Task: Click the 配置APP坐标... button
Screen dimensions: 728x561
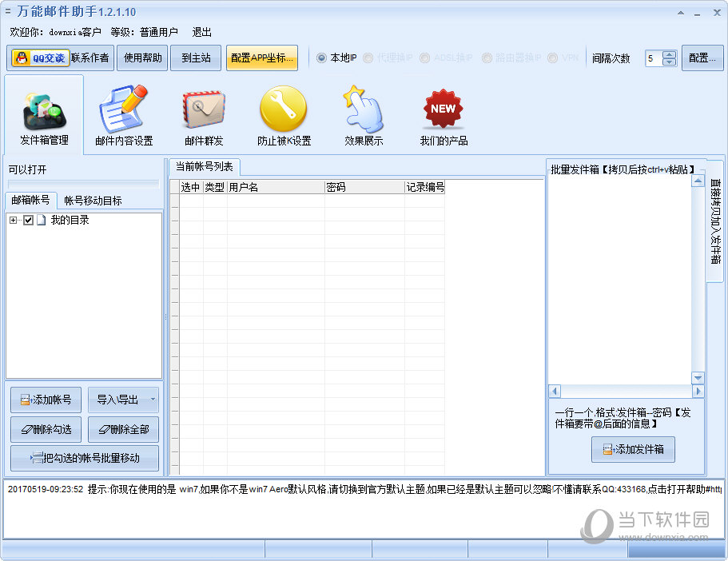Action: coord(262,58)
